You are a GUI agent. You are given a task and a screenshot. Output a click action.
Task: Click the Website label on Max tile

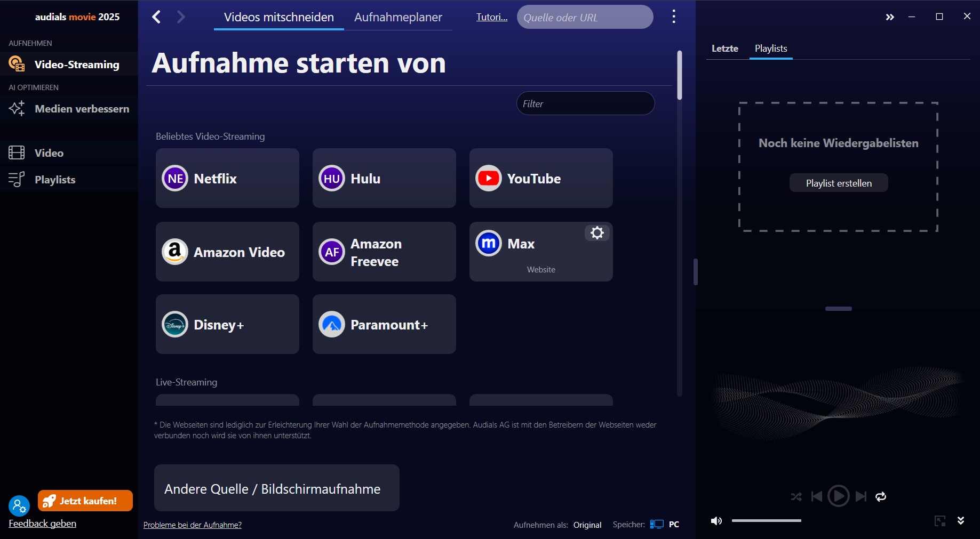[x=541, y=270]
